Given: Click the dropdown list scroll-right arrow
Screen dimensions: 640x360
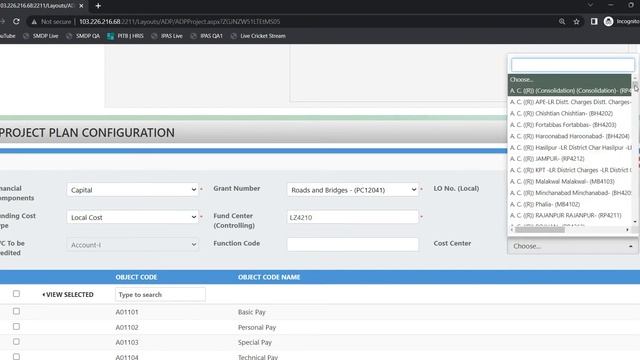Looking at the screenshot, I should click(x=627, y=230).
